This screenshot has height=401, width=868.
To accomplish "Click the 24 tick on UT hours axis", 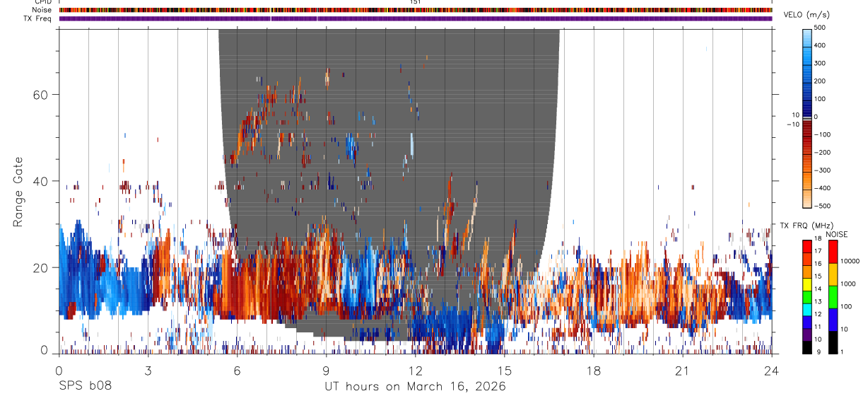I will pos(772,371).
